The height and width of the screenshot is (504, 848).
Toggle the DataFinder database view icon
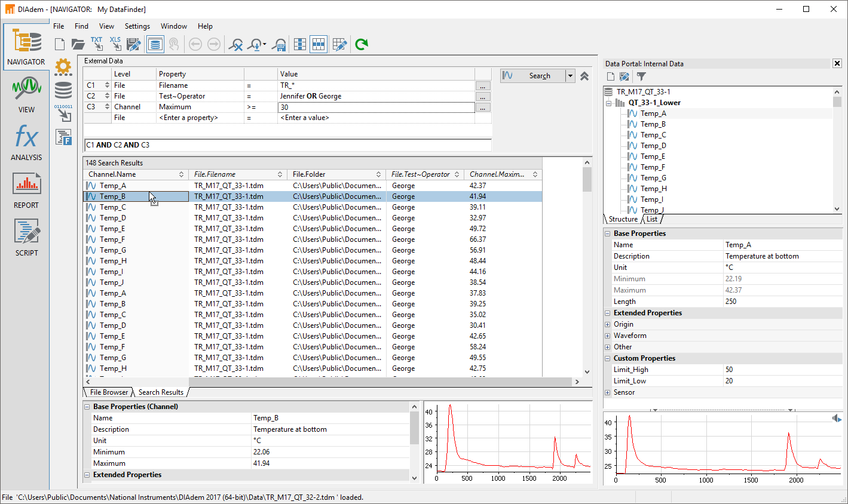pyautogui.click(x=155, y=44)
